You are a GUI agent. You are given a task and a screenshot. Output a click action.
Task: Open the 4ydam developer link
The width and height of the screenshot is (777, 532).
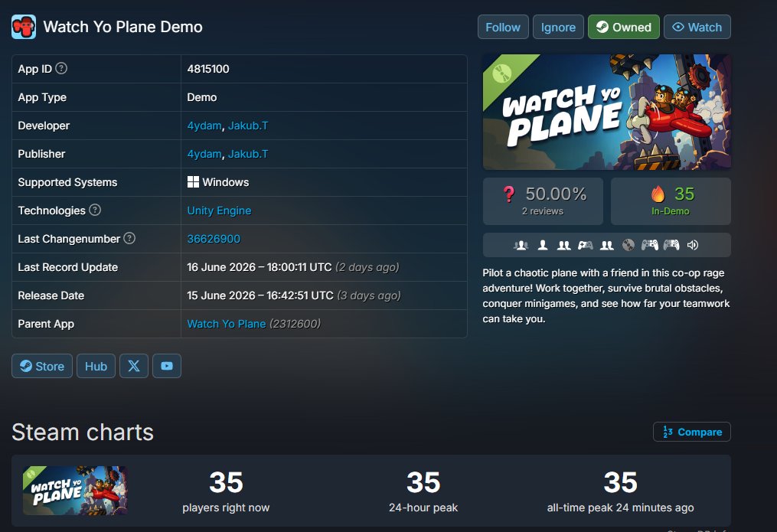[x=204, y=126]
